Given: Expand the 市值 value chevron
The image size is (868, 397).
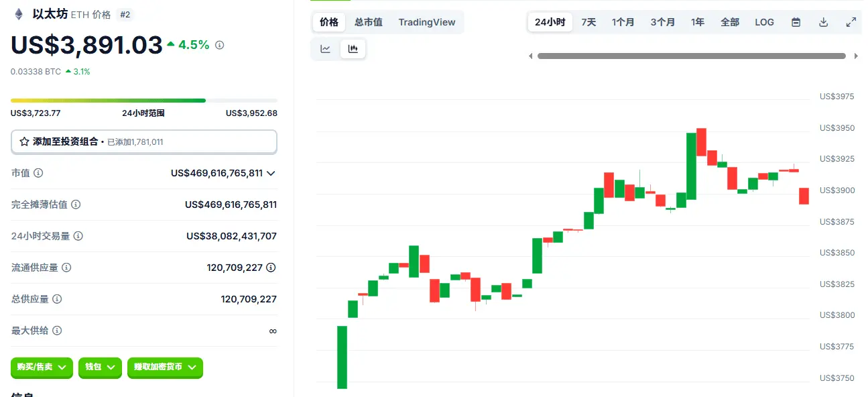Looking at the screenshot, I should 271,174.
